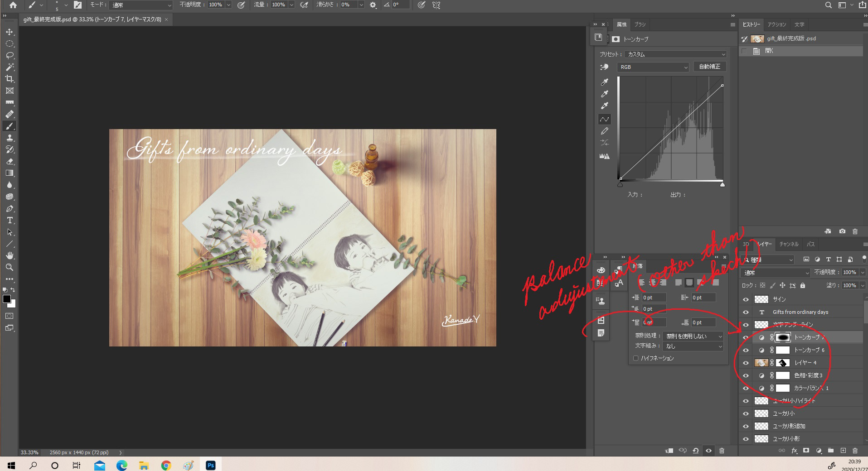Click the foreground color swatch
Viewport: 868px width, 471px height.
[x=7, y=299]
